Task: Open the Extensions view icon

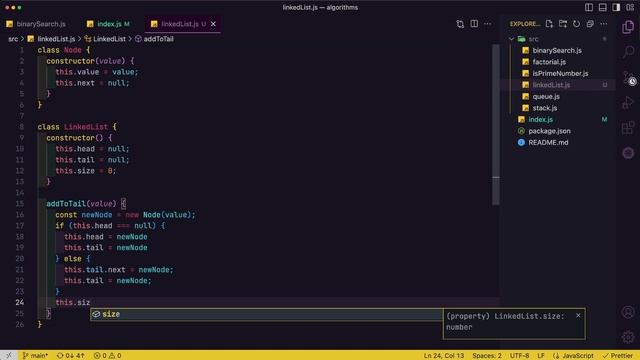Action: coord(628,128)
